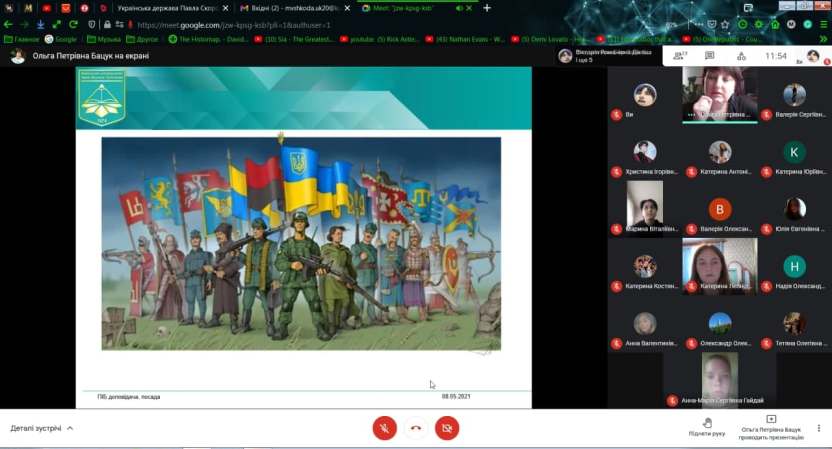Image resolution: width=832 pixels, height=449 pixels.
Task: Click the presenter Ольга Петрівна's video tile
Action: (x=720, y=94)
